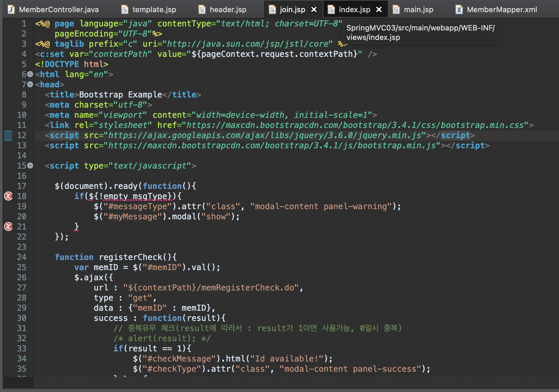559x392 pixels.
Task: Click the 'Id available!' string
Action: click(x=287, y=359)
